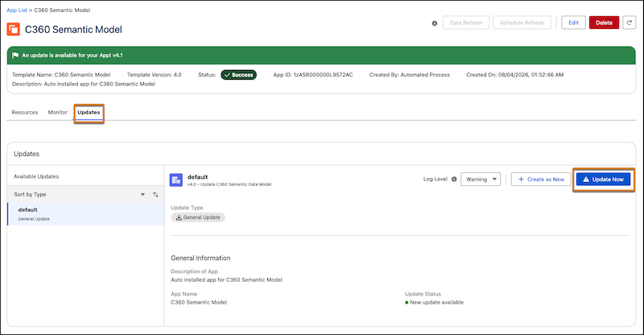Click the Schedule Refresh button

522,23
